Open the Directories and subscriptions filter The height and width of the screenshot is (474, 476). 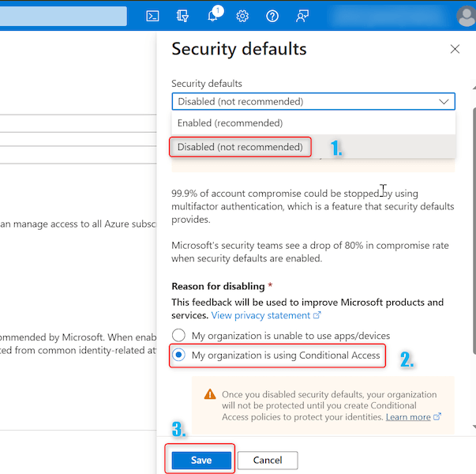pyautogui.click(x=183, y=16)
